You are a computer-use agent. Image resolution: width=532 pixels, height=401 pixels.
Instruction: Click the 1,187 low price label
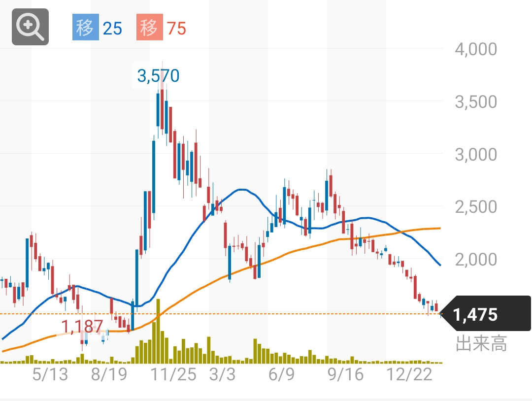tap(82, 326)
